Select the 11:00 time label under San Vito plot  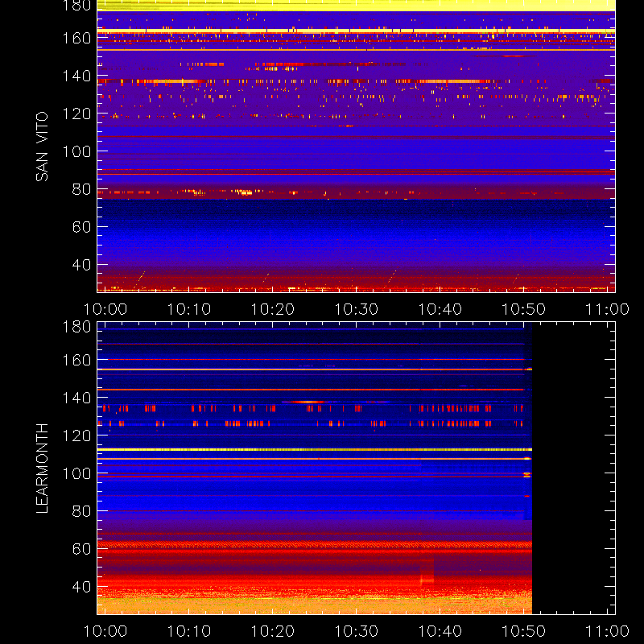click(x=607, y=309)
